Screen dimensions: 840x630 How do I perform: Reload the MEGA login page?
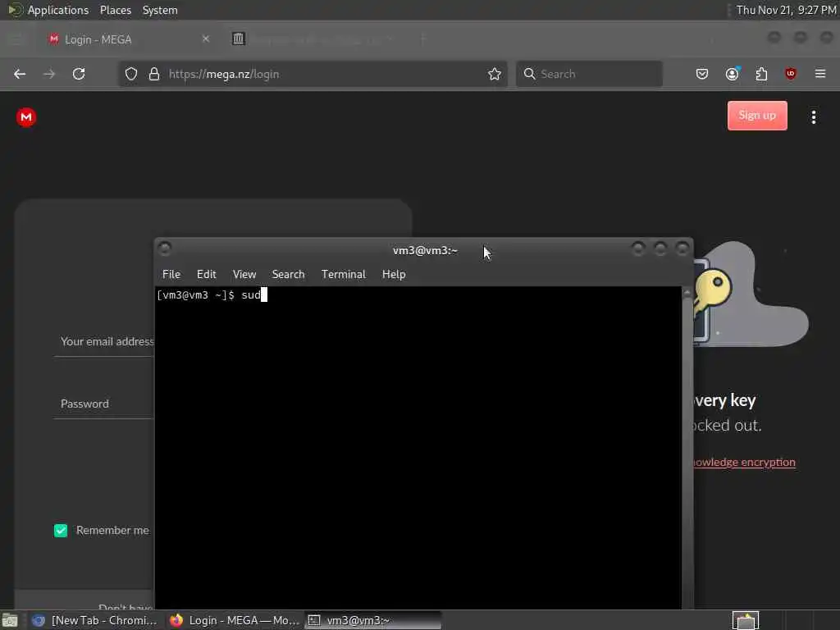point(79,74)
